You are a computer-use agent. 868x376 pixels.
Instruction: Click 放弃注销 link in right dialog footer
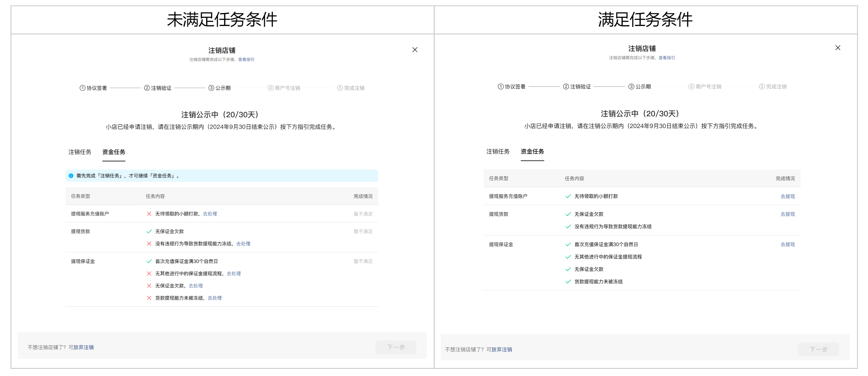(x=502, y=349)
